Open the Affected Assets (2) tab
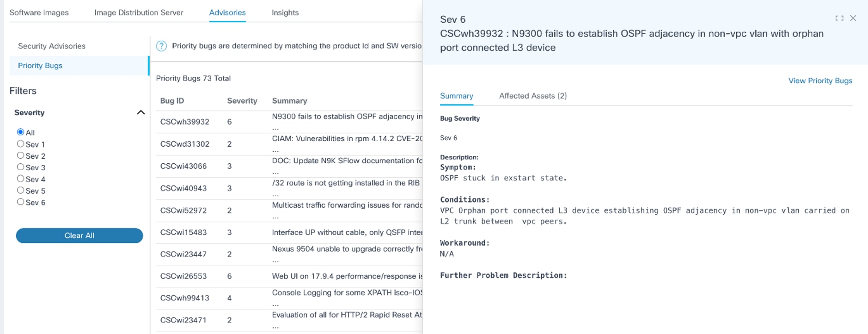868x334 pixels. coord(532,96)
